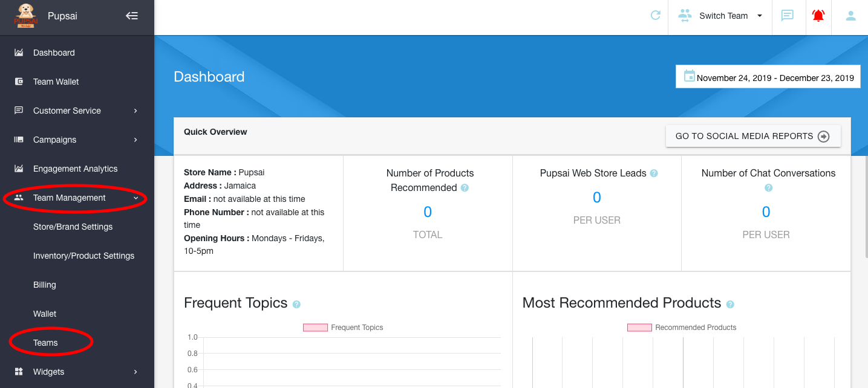The height and width of the screenshot is (388, 868).
Task: Open the user profile icon
Action: coord(850,16)
